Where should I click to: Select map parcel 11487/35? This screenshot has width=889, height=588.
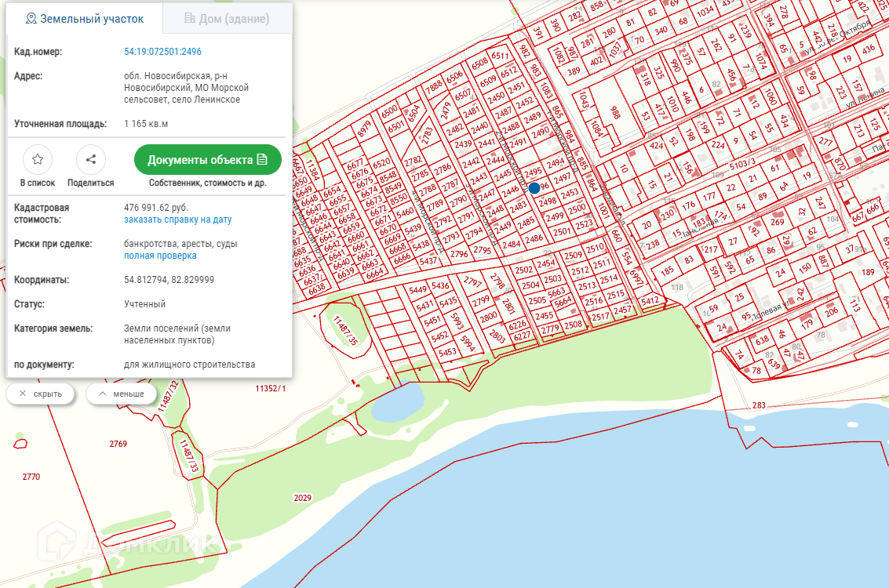(345, 331)
